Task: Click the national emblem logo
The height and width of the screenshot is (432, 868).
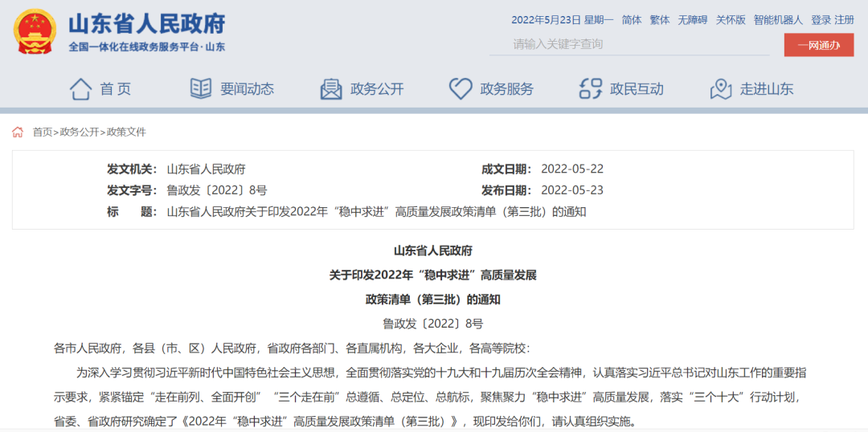Action: [34, 31]
